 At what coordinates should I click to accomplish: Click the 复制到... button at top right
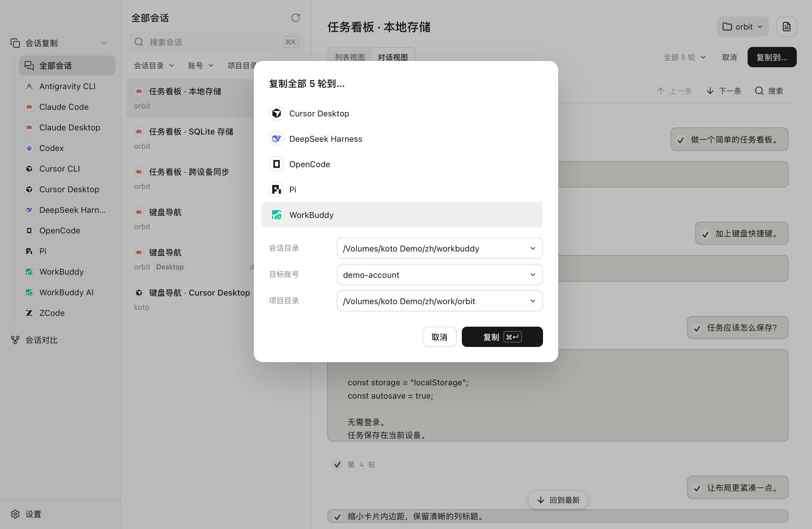click(772, 57)
